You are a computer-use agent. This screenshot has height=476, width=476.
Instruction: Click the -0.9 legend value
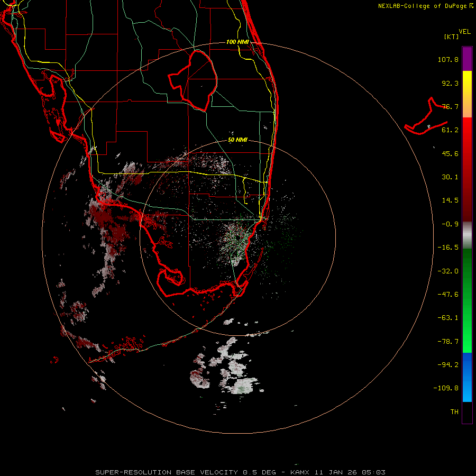tap(450, 224)
